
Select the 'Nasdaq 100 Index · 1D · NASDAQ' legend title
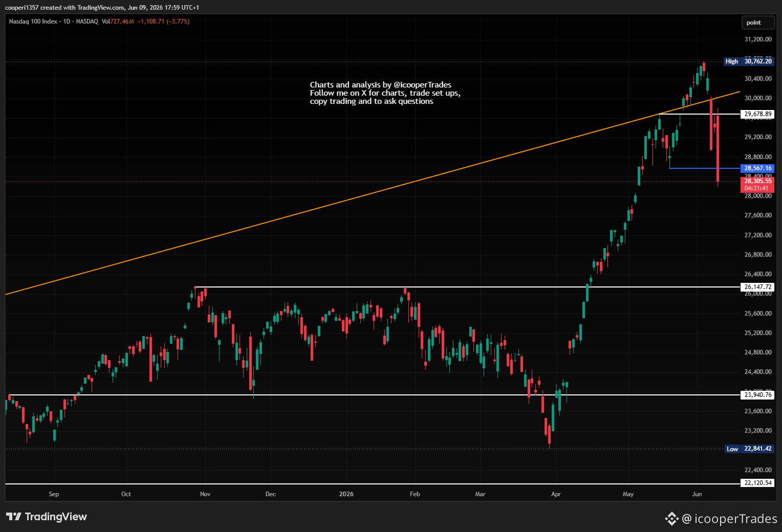53,21
